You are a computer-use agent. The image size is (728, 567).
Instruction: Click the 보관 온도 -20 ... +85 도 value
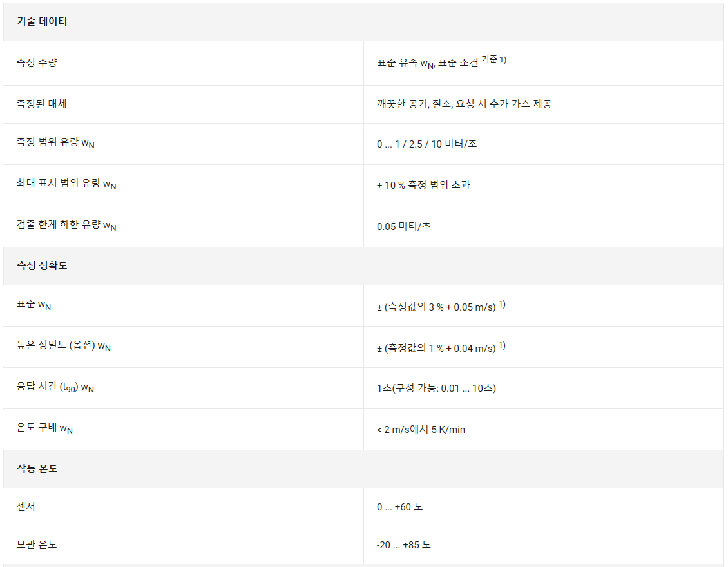(403, 544)
